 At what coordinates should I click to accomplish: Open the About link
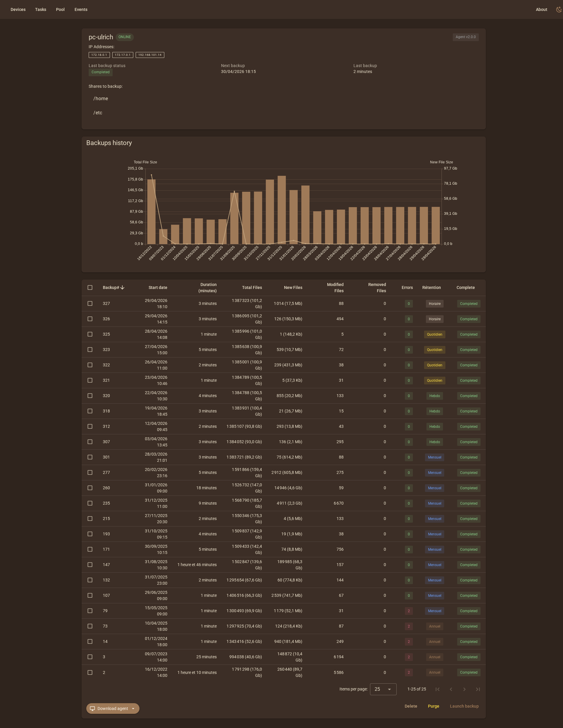tap(541, 9)
